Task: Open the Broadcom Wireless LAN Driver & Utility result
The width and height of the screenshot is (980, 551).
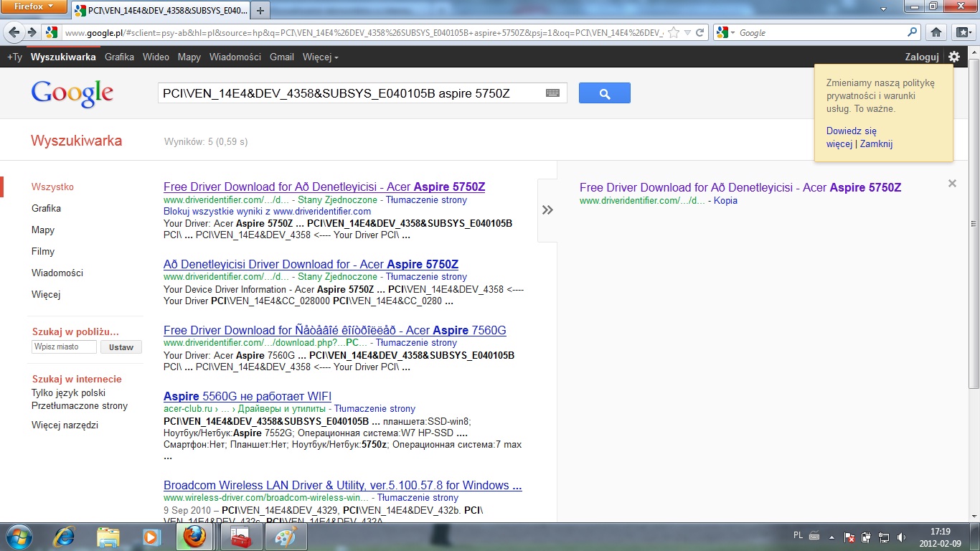Action: click(x=343, y=486)
